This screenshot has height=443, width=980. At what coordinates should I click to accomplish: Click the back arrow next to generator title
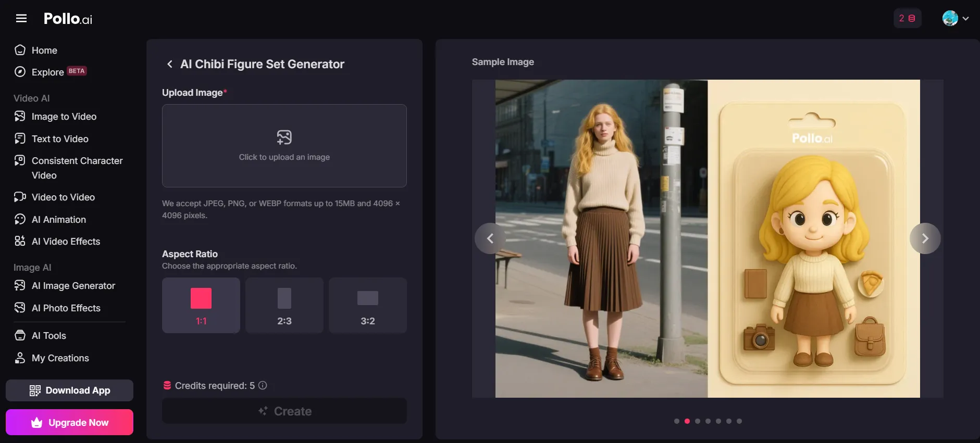tap(169, 64)
